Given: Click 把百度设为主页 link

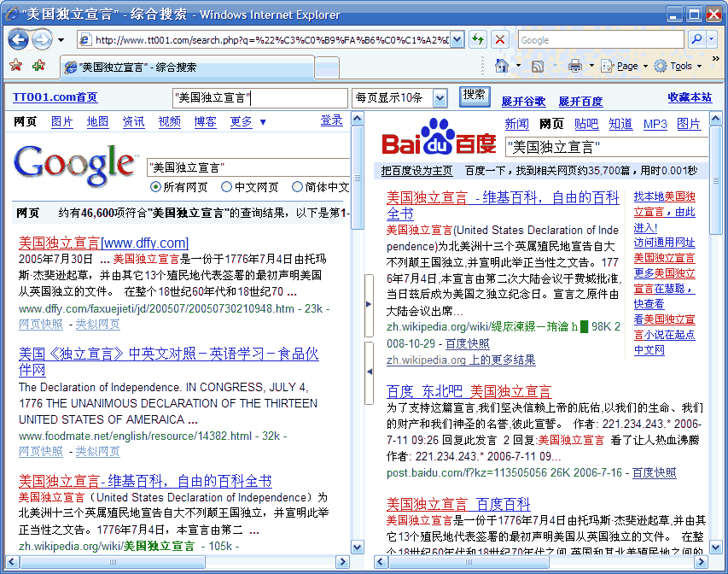Looking at the screenshot, I should [x=416, y=171].
